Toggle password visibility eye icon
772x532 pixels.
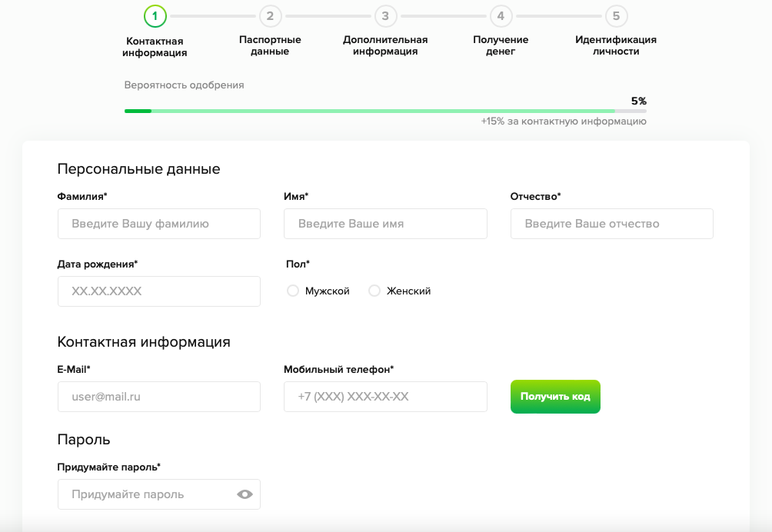tap(245, 494)
